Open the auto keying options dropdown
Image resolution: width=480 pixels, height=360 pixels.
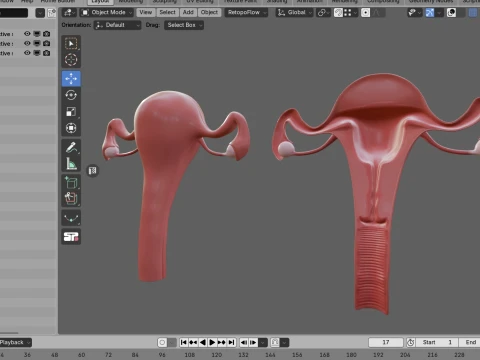(172, 342)
